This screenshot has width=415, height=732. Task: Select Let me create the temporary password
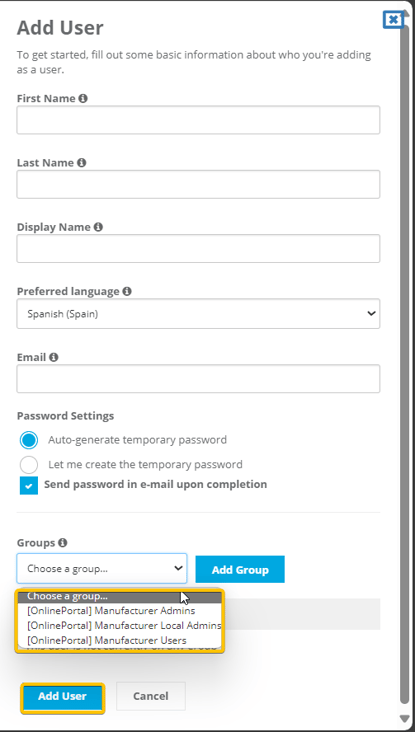coord(29,465)
